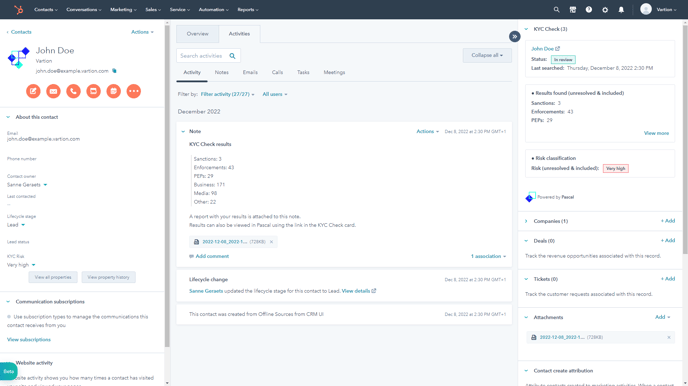688x386 pixels.
Task: Open the 1 association dropdown
Action: click(x=488, y=256)
